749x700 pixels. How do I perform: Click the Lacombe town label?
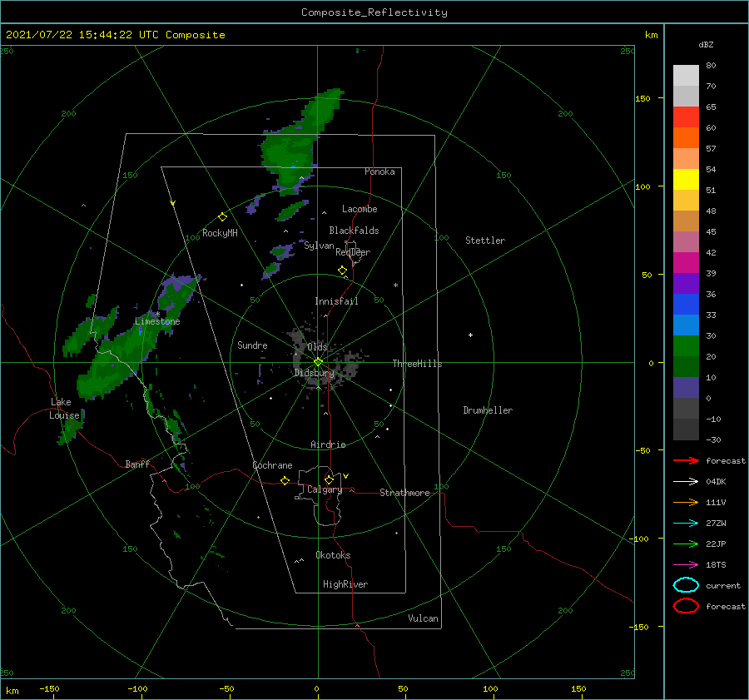(360, 209)
